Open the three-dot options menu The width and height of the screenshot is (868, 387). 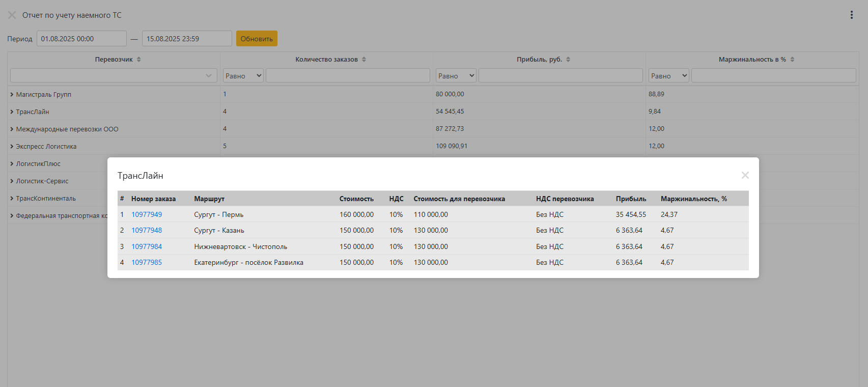tap(851, 15)
